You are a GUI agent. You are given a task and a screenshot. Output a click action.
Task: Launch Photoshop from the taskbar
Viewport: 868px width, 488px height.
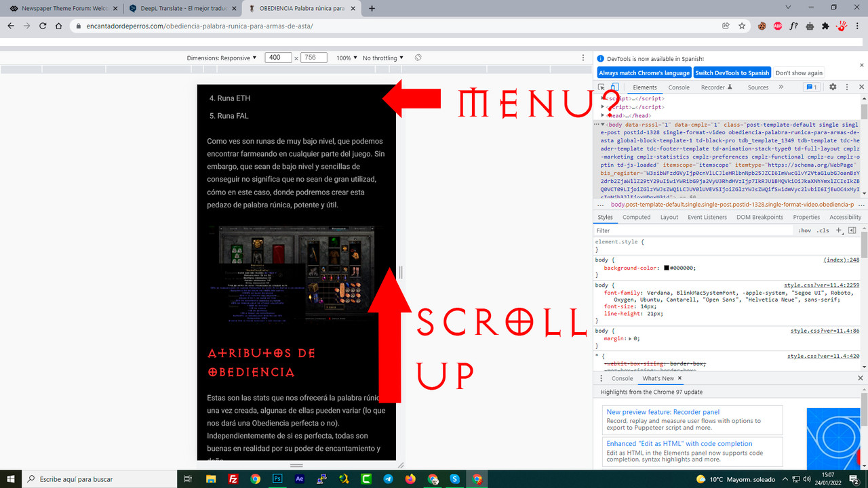click(277, 479)
